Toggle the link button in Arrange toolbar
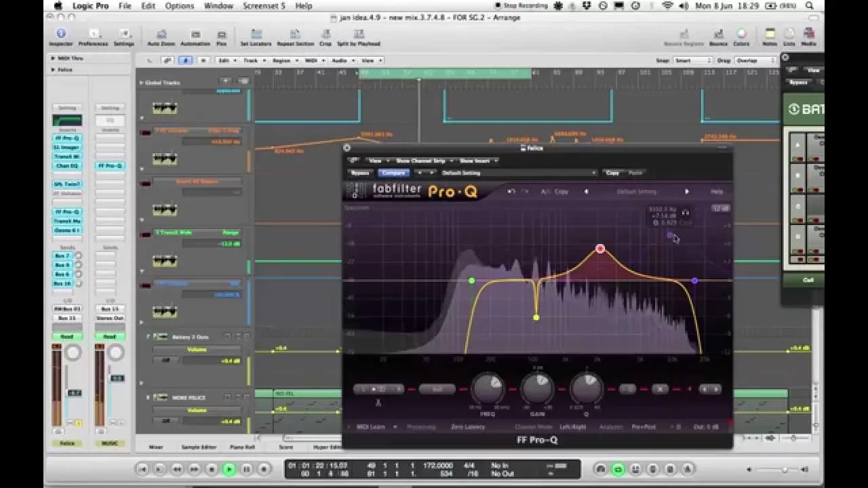Viewport: 868px width, 488px height. click(x=167, y=60)
